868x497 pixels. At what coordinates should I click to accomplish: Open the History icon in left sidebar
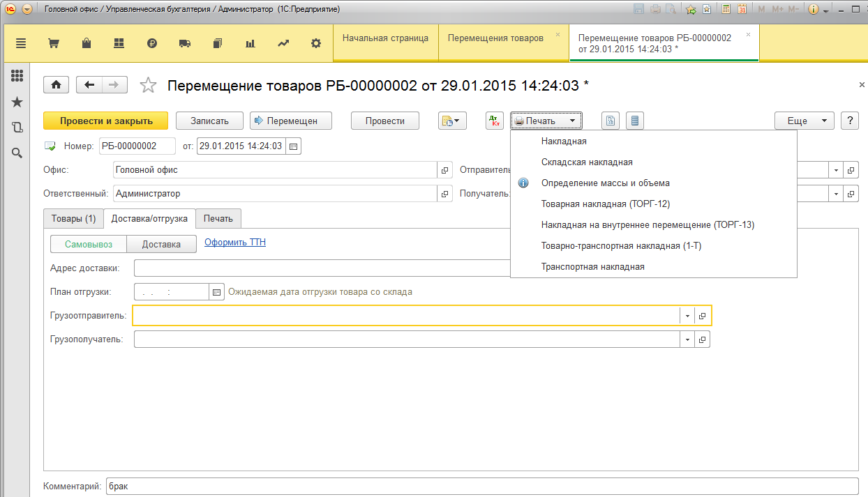point(17,128)
